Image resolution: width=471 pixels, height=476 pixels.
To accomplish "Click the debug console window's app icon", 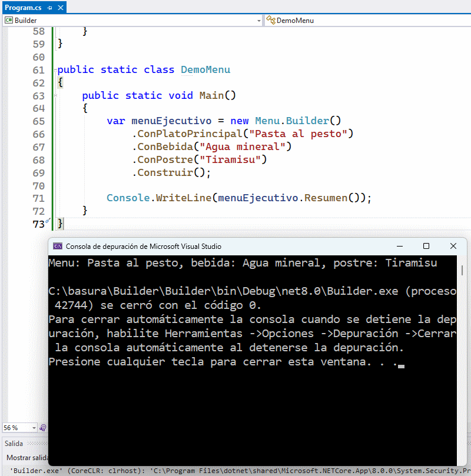I will [x=58, y=247].
